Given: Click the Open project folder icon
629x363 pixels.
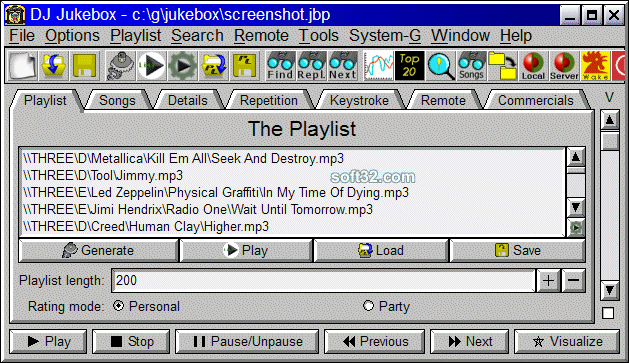Looking at the screenshot, I should (53, 65).
